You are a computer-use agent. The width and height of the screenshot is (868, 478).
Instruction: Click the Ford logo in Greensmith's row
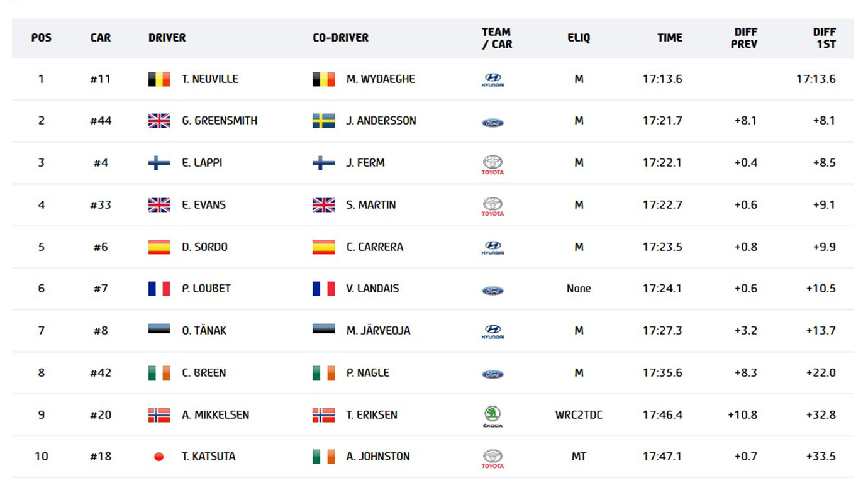point(492,123)
